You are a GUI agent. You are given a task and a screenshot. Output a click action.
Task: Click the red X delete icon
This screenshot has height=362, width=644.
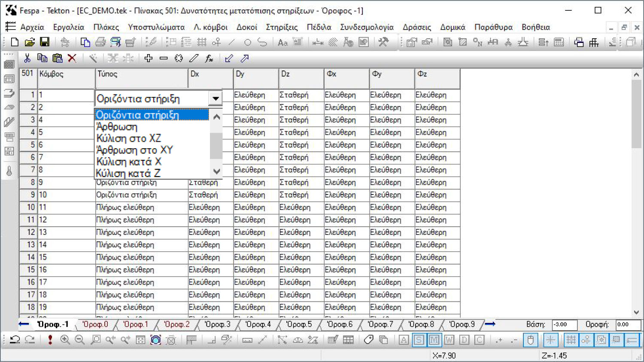click(72, 58)
